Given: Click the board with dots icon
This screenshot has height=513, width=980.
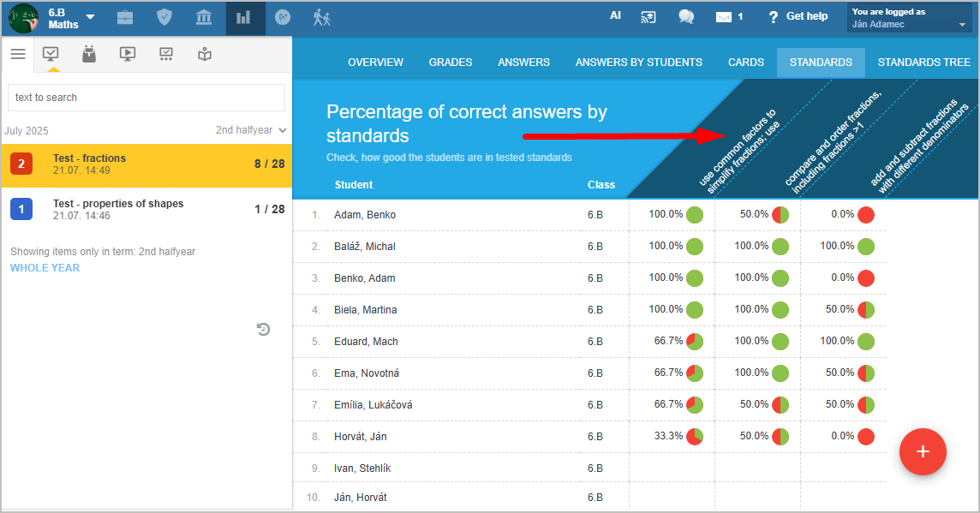Looking at the screenshot, I should tap(166, 54).
